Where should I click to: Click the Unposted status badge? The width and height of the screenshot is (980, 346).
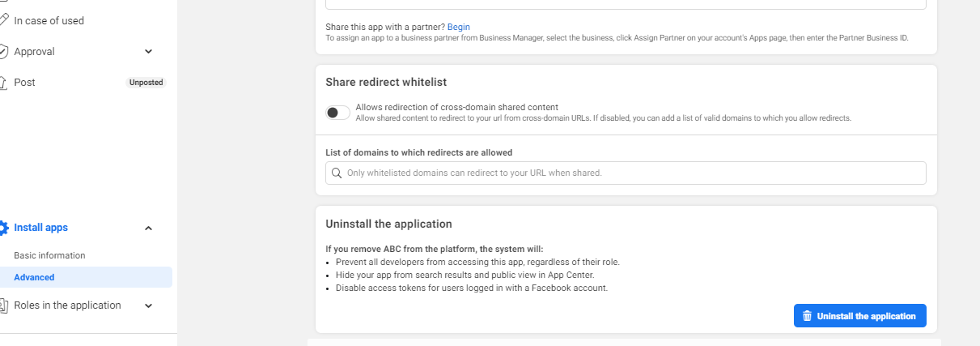click(x=146, y=83)
